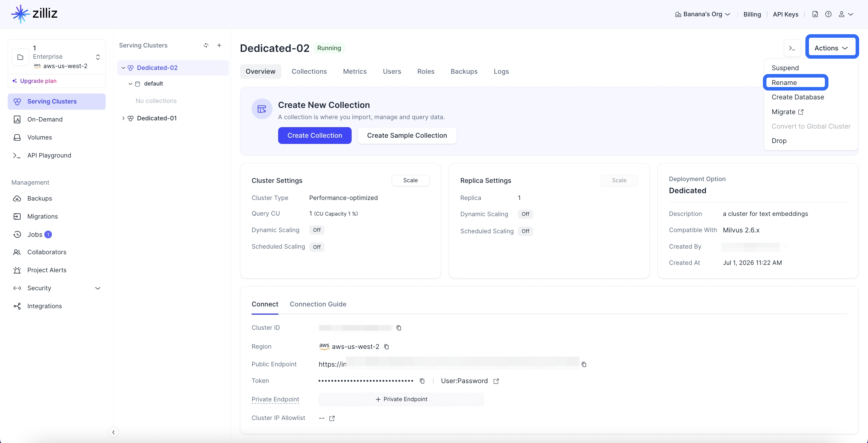868x443 pixels.
Task: Add a Private Endpoint
Action: tap(401, 399)
